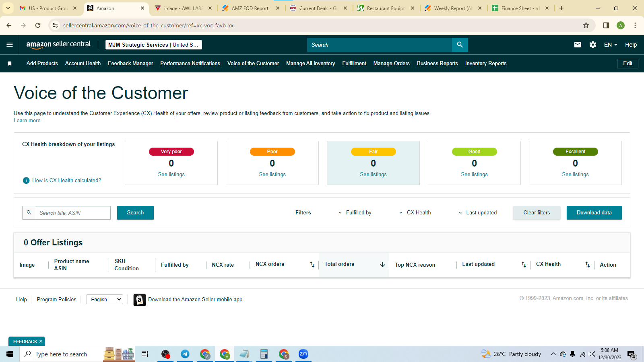Go back to the previous page

click(9, 25)
